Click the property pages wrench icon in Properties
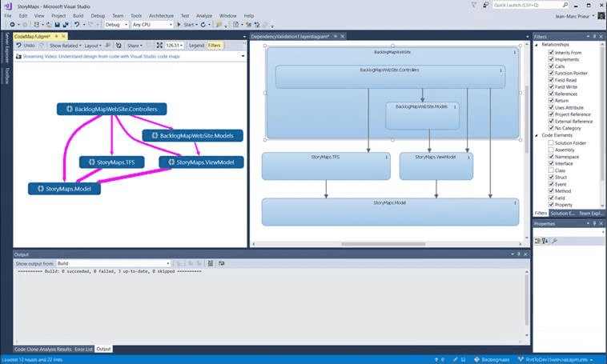This screenshot has height=364, width=607. click(555, 240)
